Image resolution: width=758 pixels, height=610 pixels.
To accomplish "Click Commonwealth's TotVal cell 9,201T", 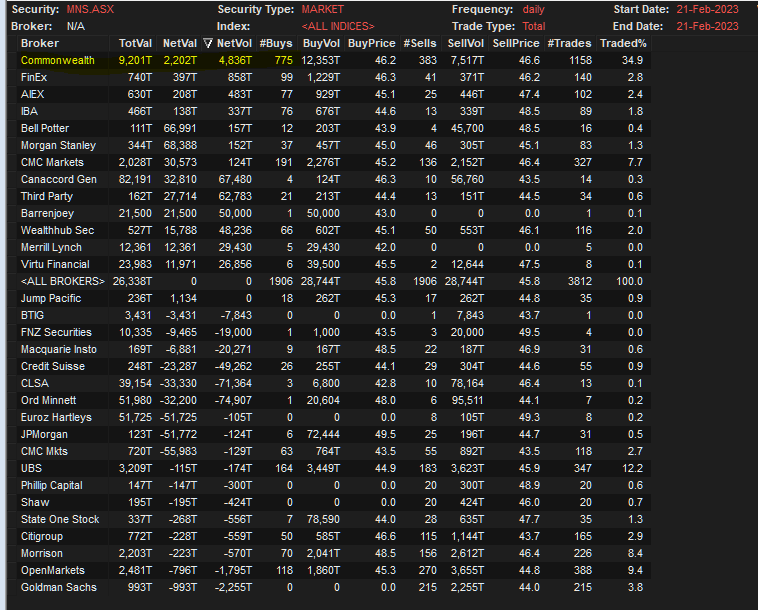I will (x=135, y=60).
